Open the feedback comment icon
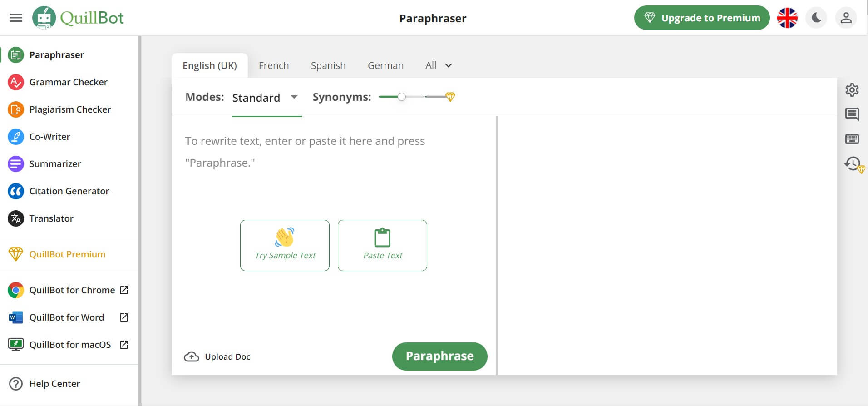 pyautogui.click(x=852, y=114)
